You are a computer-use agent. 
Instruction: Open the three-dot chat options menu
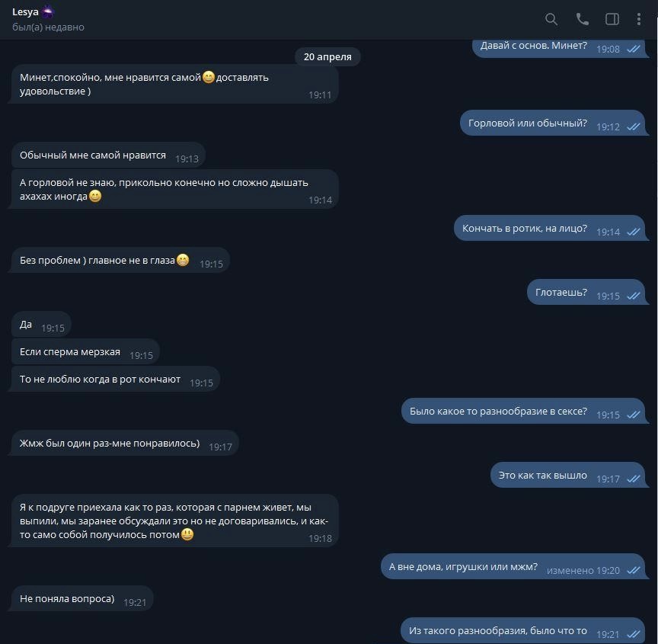pos(638,19)
